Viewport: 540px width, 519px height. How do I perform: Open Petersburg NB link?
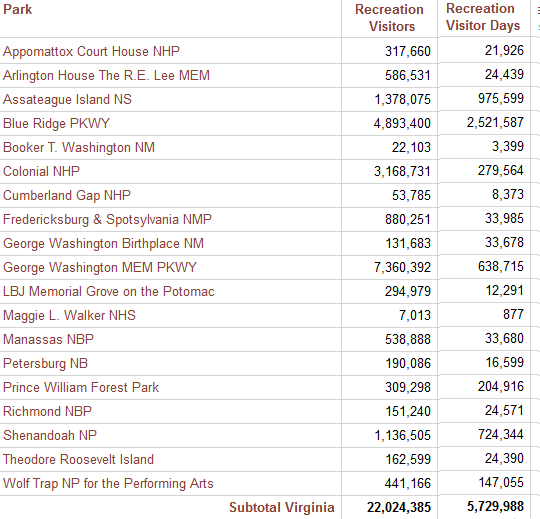click(x=45, y=364)
